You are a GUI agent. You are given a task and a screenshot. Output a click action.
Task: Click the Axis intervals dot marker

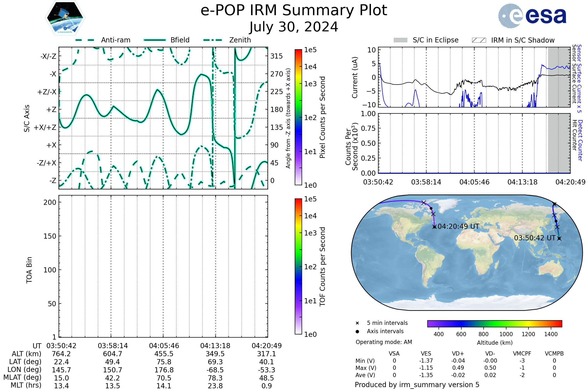(x=357, y=331)
